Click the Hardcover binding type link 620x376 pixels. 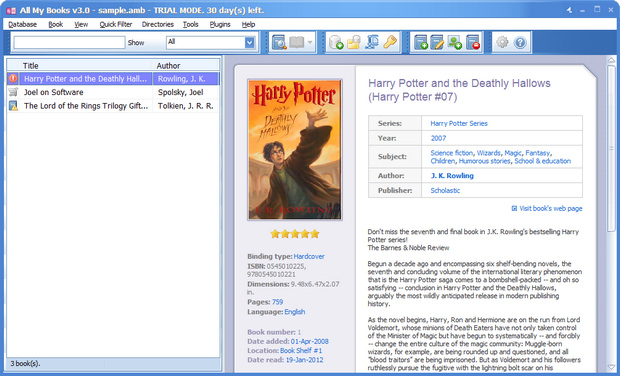point(309,256)
